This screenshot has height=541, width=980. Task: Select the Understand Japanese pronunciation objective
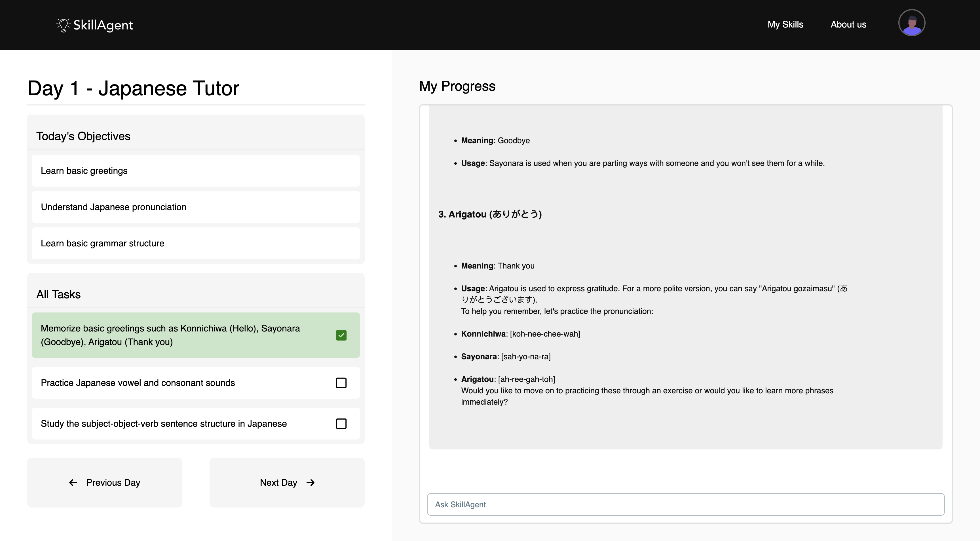(x=196, y=207)
